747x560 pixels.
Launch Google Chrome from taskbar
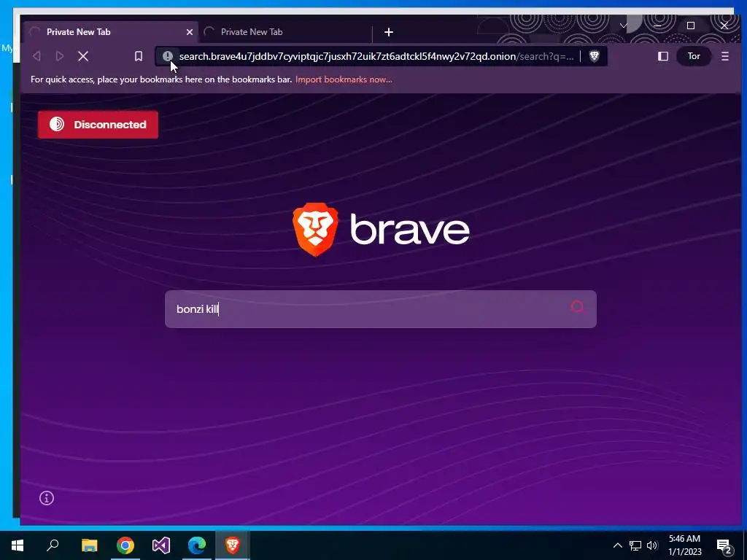coord(125,545)
